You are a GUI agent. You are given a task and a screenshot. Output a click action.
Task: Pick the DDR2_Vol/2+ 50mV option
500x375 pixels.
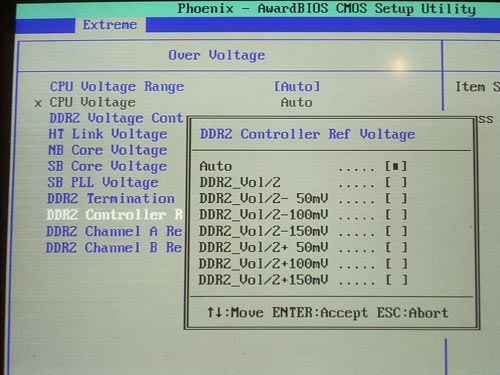pos(303,247)
